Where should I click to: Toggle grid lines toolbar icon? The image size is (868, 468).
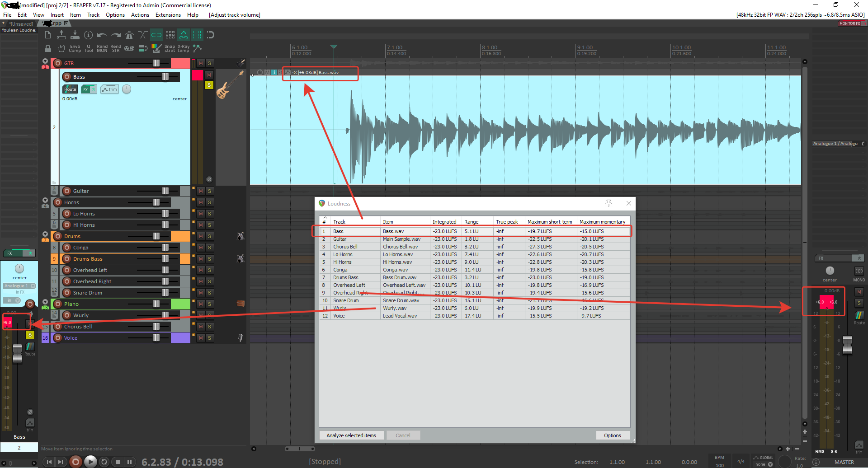[x=197, y=35]
